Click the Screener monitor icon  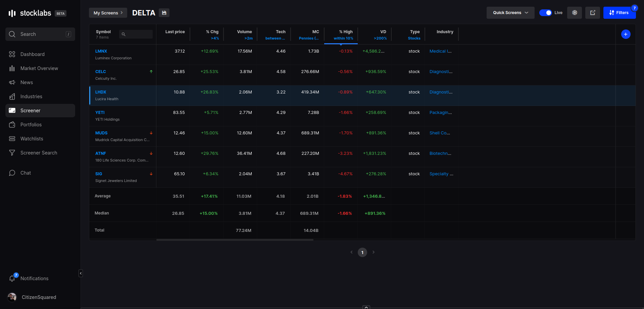12,111
